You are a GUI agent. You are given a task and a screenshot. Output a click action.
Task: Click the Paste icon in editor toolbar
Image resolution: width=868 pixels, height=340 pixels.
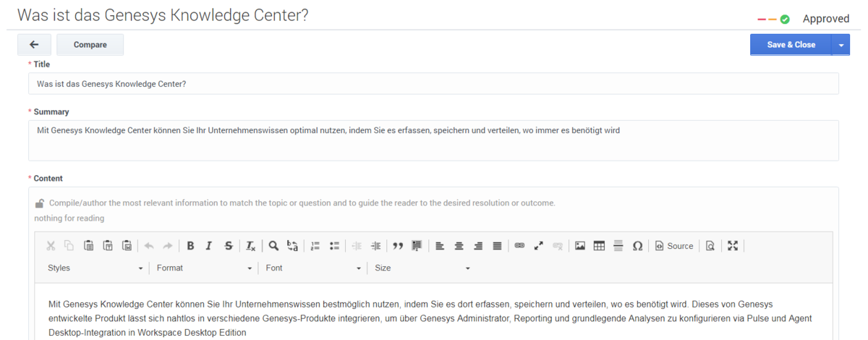coord(88,246)
